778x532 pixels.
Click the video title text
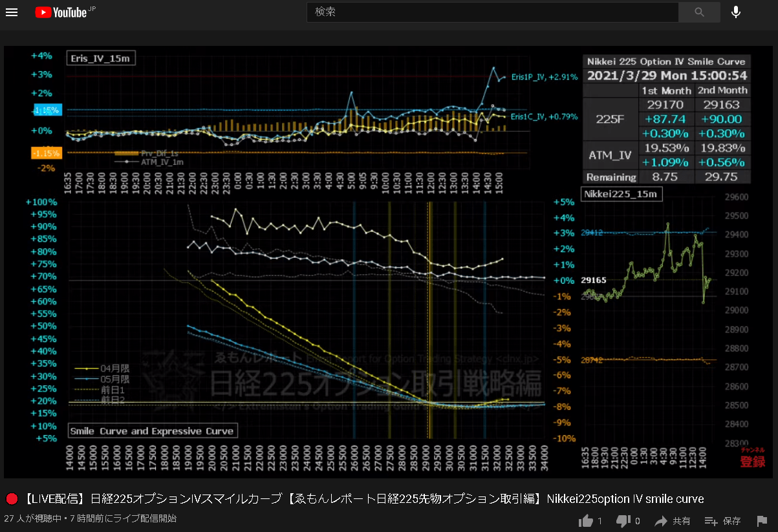click(363, 499)
